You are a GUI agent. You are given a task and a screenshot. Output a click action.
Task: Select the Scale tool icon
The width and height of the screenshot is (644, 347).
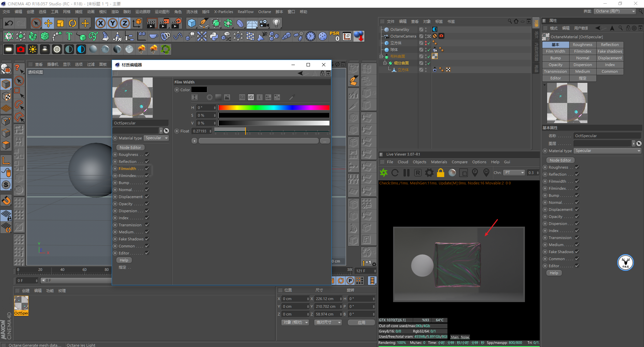point(60,23)
